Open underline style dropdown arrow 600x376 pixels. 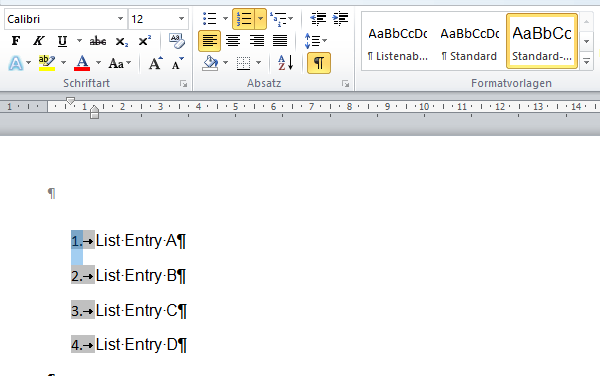pyautogui.click(x=79, y=41)
